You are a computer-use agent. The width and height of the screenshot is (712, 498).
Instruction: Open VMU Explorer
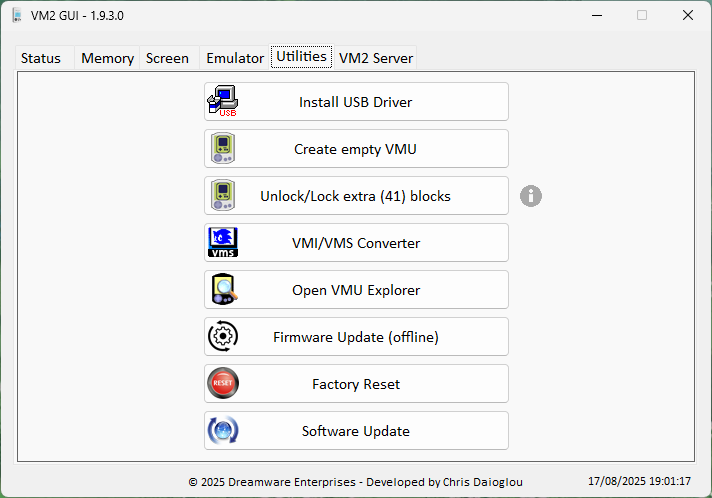[356, 290]
